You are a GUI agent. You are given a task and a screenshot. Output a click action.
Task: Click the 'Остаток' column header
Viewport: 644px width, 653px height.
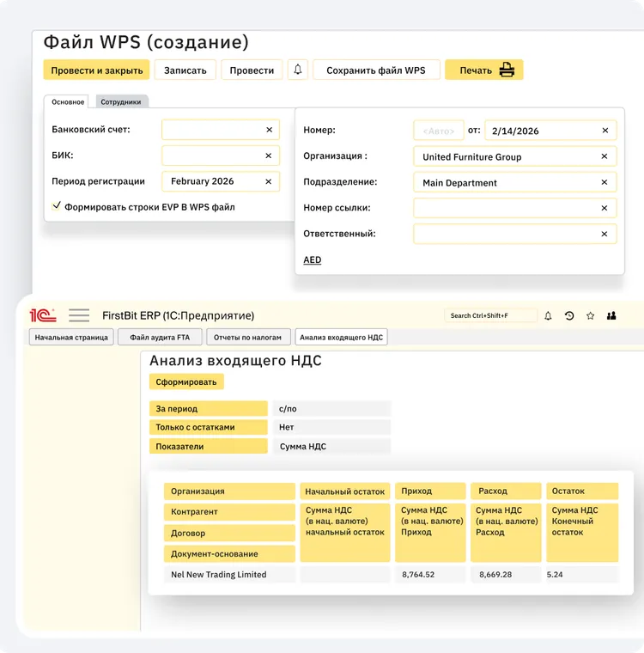(x=582, y=491)
